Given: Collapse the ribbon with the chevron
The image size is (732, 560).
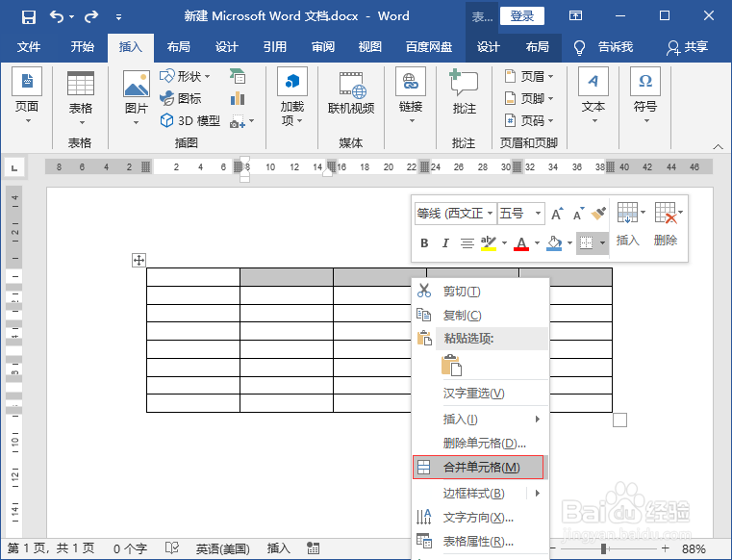Looking at the screenshot, I should tap(718, 146).
